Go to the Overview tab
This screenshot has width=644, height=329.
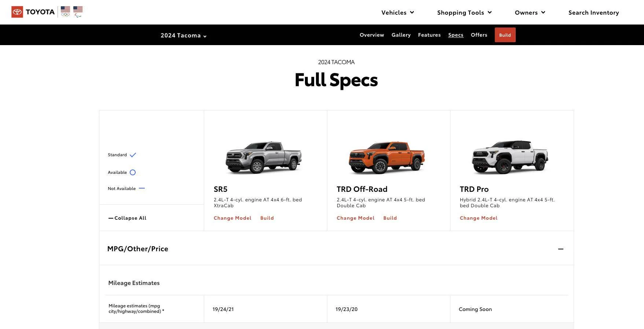(372, 35)
